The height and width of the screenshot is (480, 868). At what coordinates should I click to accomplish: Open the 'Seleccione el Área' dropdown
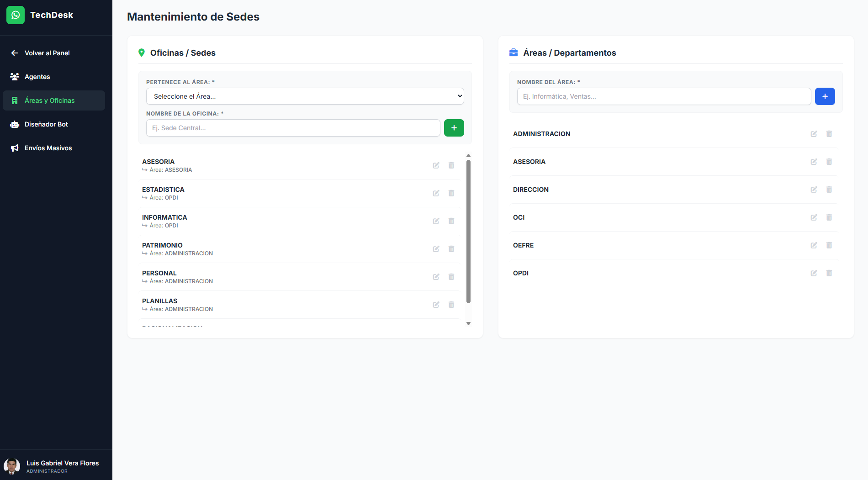pyautogui.click(x=305, y=96)
